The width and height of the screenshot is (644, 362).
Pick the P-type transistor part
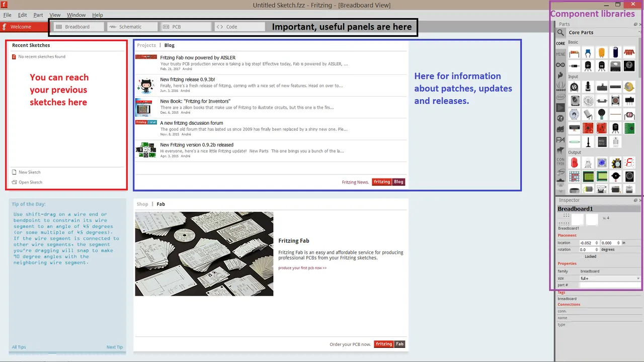[588, 66]
